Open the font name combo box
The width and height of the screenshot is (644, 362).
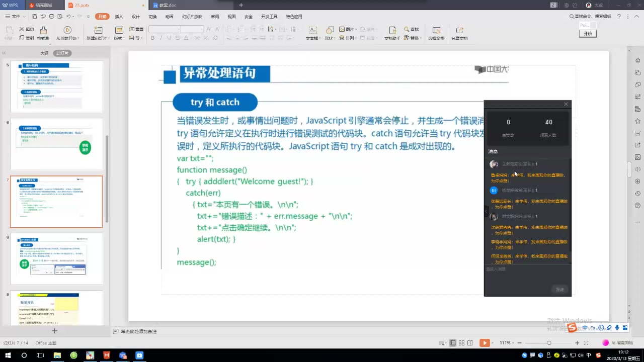(164, 30)
